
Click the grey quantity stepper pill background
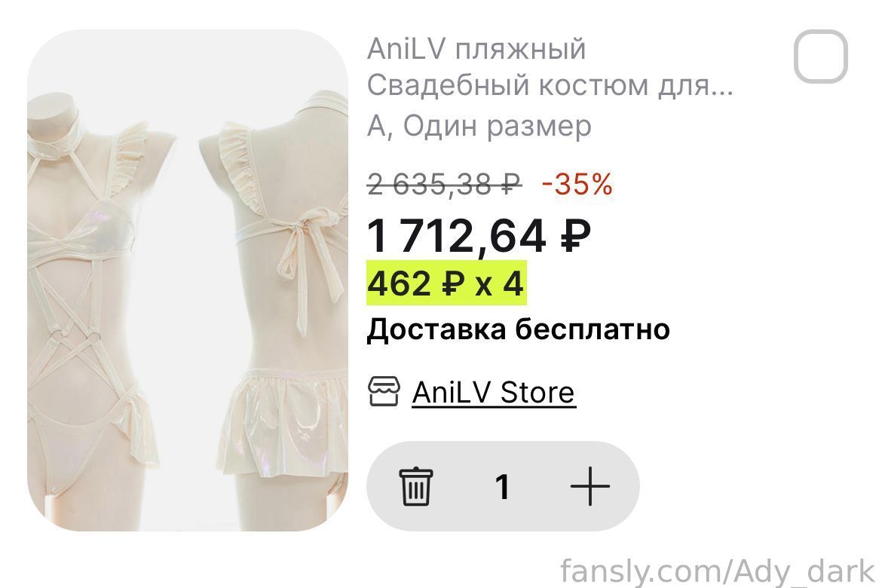pyautogui.click(x=503, y=486)
